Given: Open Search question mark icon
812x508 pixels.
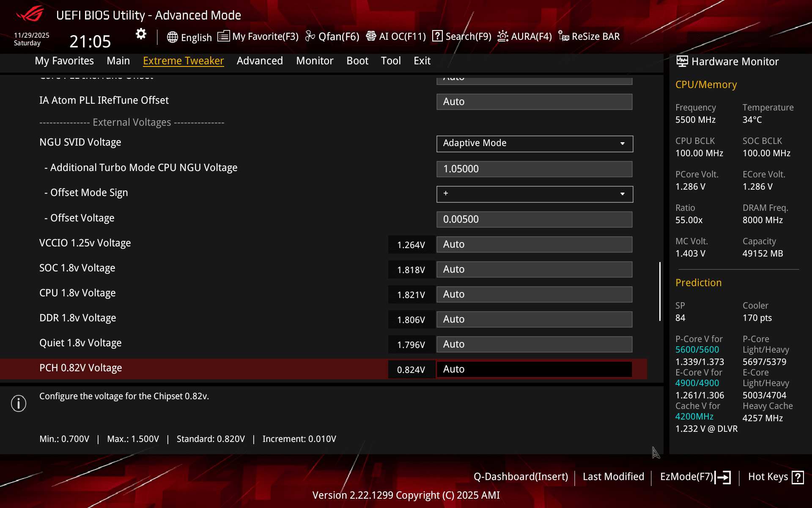Looking at the screenshot, I should (x=437, y=36).
